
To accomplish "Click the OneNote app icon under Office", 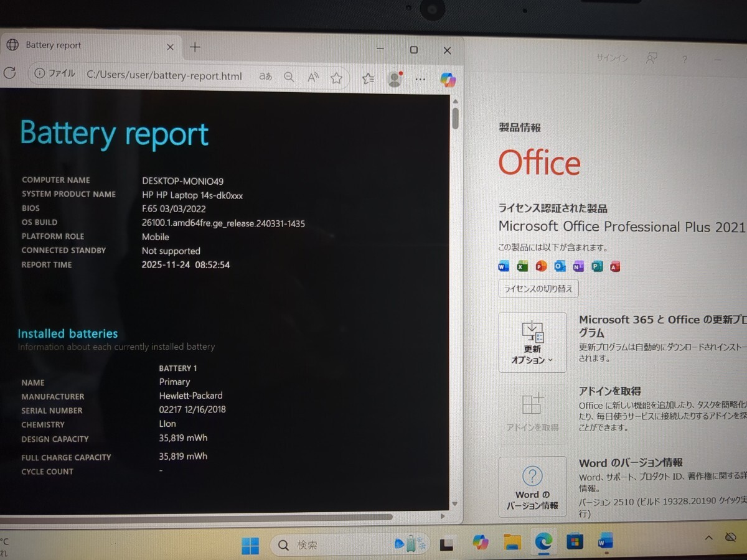I will 578,266.
